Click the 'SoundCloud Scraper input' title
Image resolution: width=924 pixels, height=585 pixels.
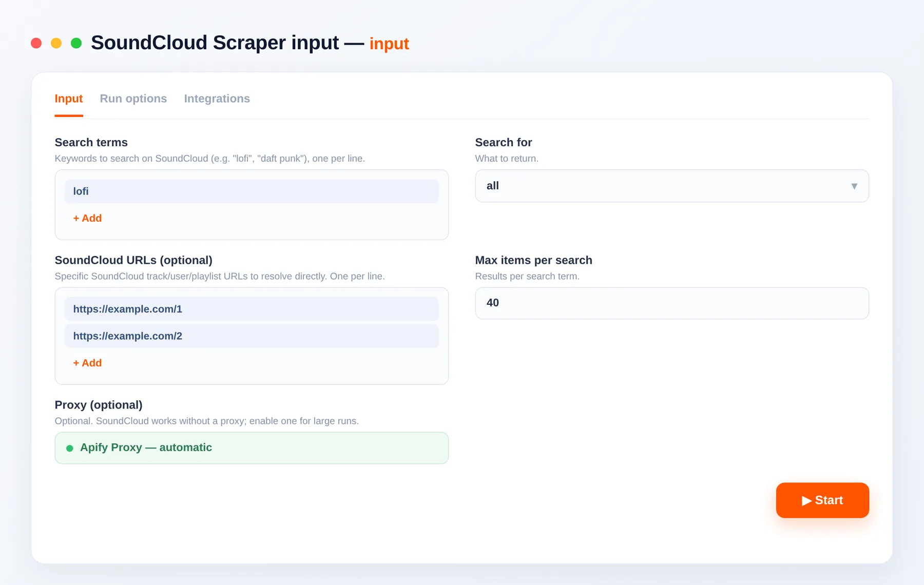coord(215,43)
